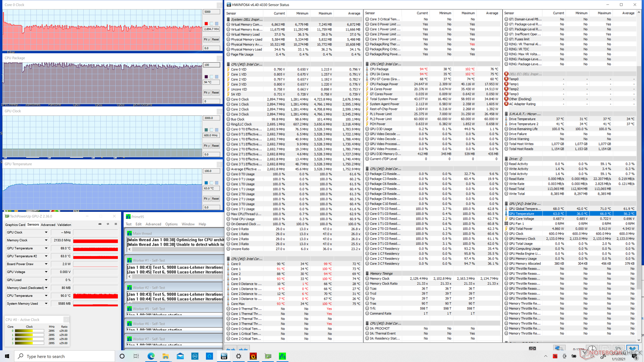The image size is (644, 362).
Task: Click the Cortana blue square taskbar icon
Action: (x=209, y=356)
